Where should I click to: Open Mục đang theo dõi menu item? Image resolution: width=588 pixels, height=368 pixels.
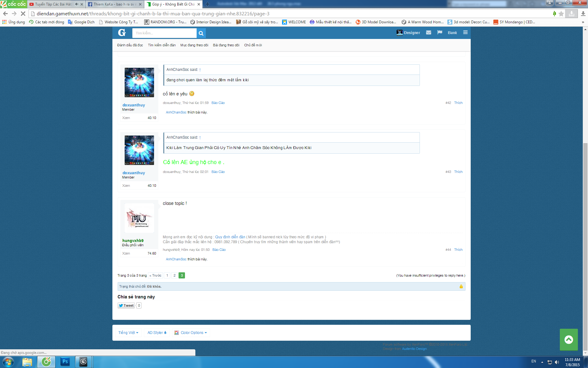click(194, 45)
